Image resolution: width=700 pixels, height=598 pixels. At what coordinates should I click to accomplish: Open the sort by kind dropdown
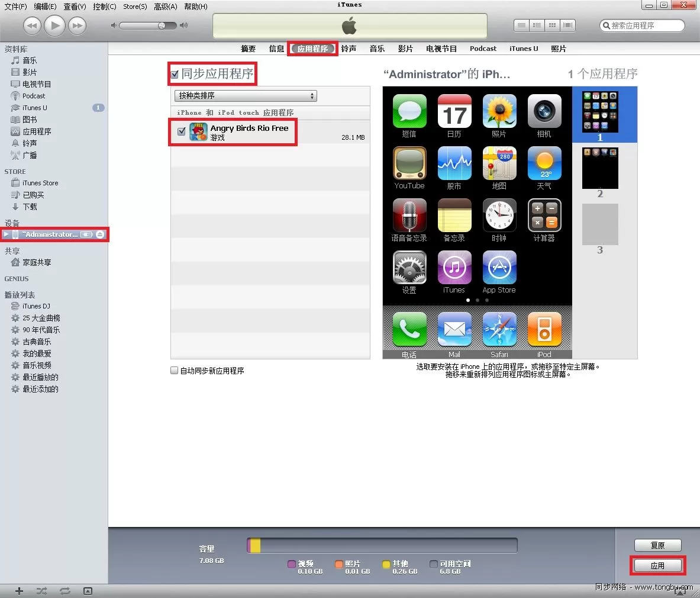(x=246, y=95)
